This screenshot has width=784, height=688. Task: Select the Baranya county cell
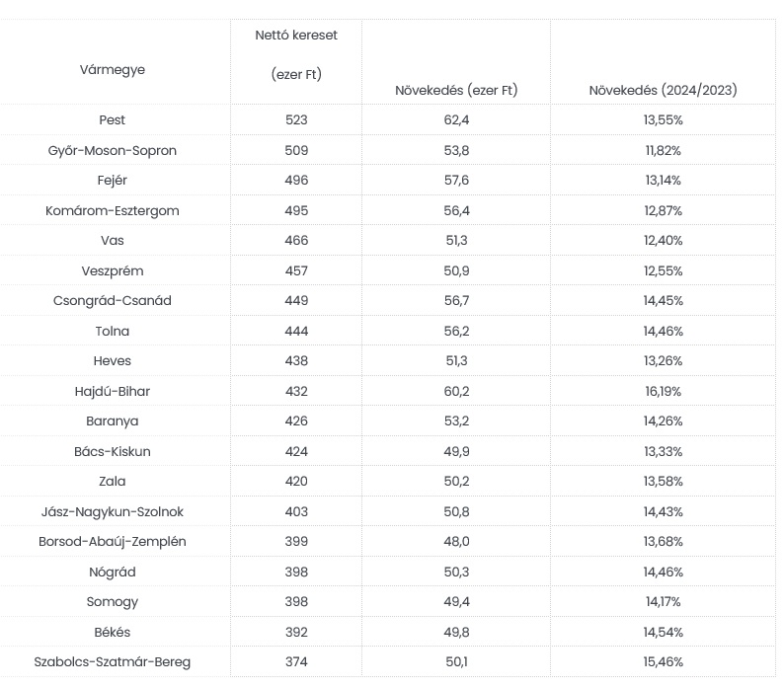pyautogui.click(x=113, y=421)
